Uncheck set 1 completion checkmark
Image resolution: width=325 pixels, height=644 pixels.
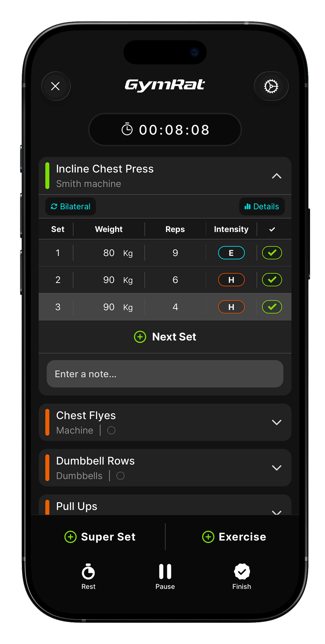click(272, 253)
